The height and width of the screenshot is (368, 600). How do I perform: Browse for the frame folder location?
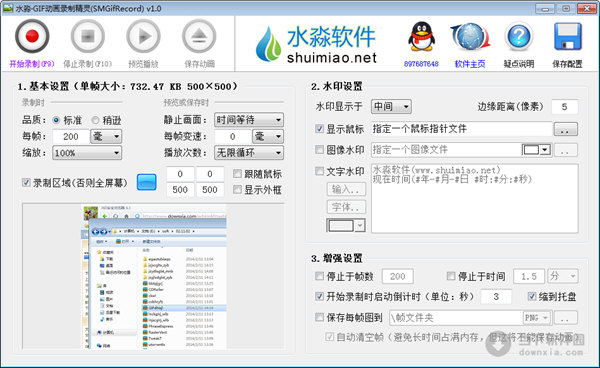pos(566,318)
